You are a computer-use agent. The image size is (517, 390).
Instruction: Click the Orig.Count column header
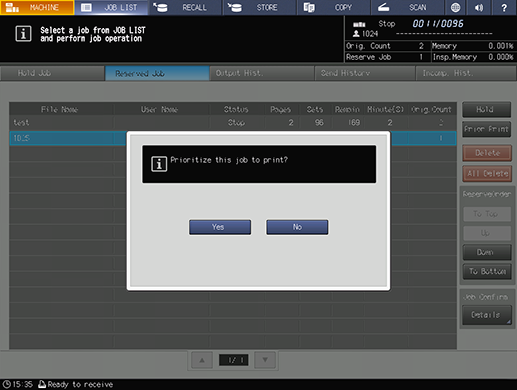[x=431, y=109]
